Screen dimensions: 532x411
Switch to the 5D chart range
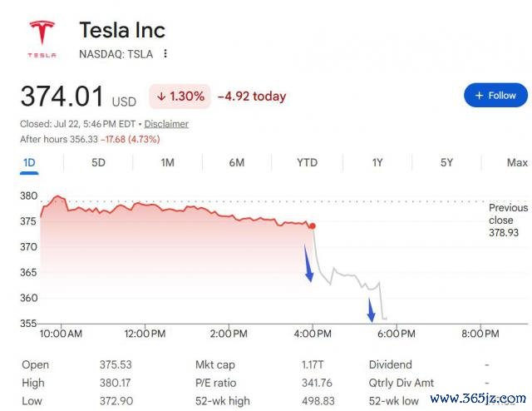tap(98, 163)
